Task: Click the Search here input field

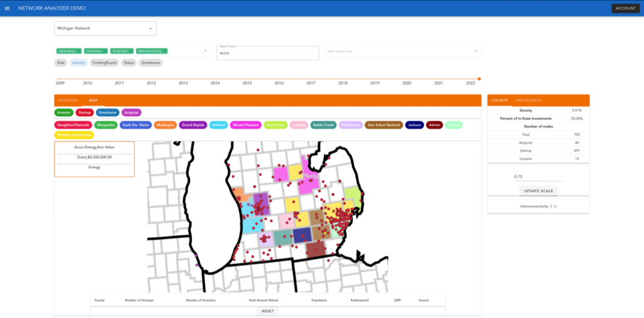Action: click(x=267, y=54)
